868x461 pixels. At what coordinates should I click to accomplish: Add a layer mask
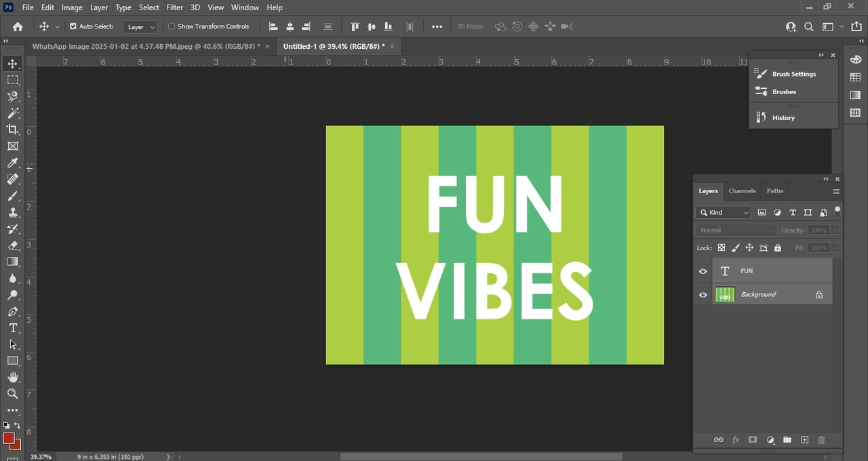pyautogui.click(x=752, y=440)
